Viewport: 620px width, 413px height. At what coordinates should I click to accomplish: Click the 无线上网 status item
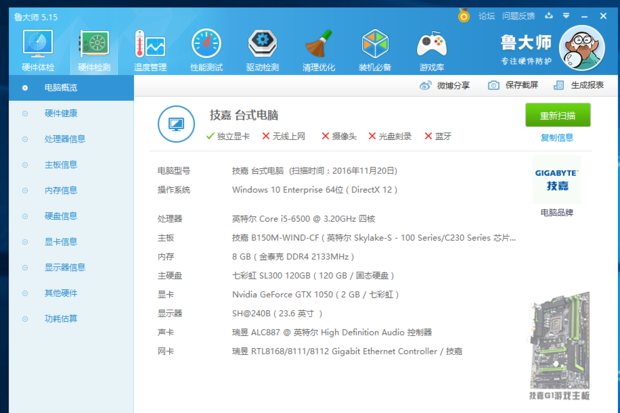[284, 136]
